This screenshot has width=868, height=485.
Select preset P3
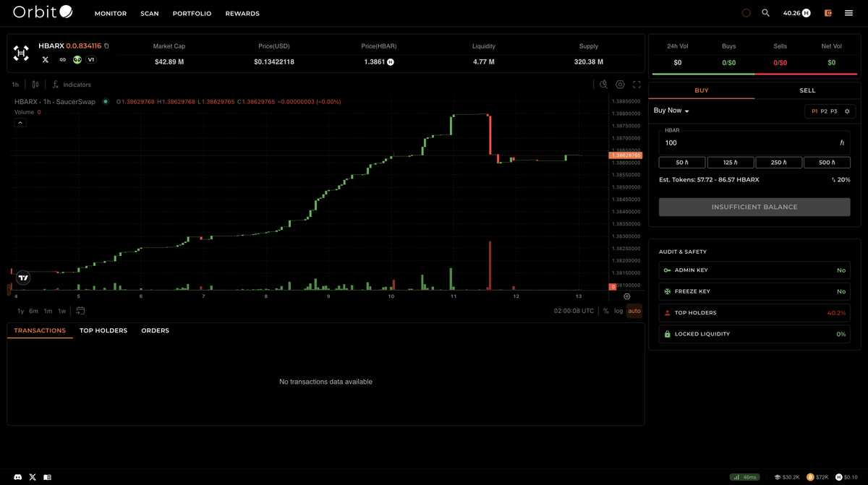(x=834, y=111)
